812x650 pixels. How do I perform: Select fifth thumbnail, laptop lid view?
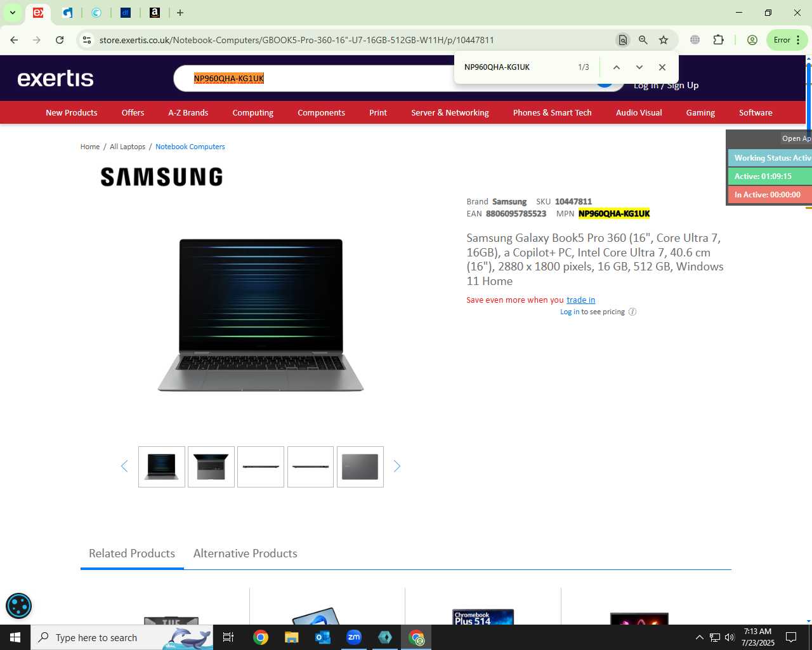click(x=360, y=467)
